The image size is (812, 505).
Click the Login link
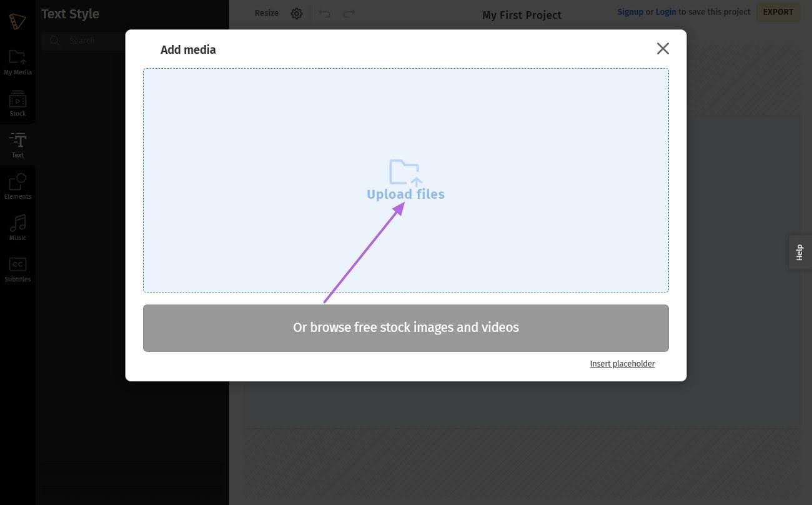click(666, 12)
